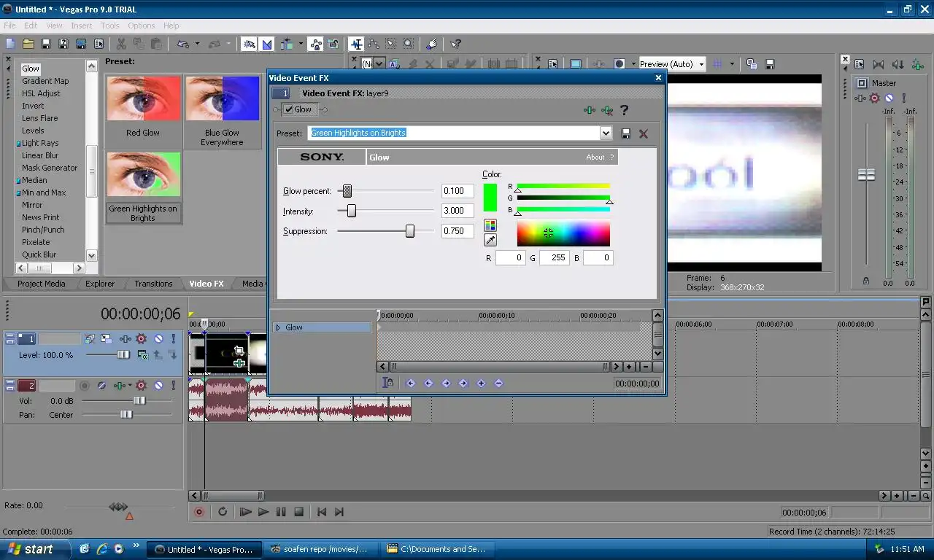Toggle Auto Ripple button in main toolbar
Image resolution: width=934 pixels, height=560 pixels.
pyautogui.click(x=287, y=44)
